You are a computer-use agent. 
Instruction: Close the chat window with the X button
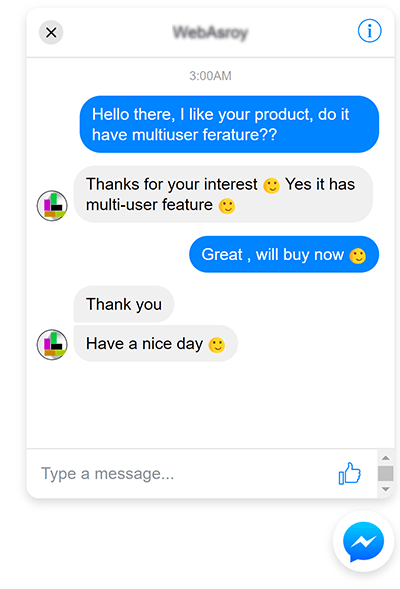(x=51, y=32)
